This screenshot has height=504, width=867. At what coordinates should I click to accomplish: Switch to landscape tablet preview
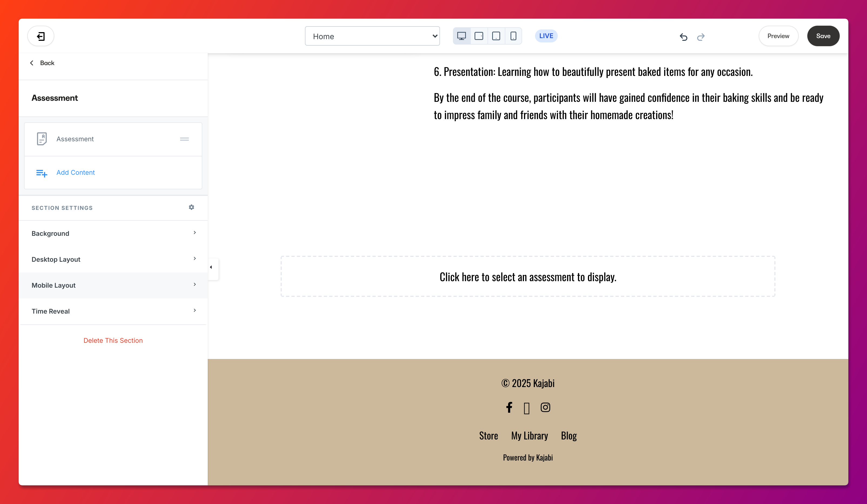coord(479,36)
